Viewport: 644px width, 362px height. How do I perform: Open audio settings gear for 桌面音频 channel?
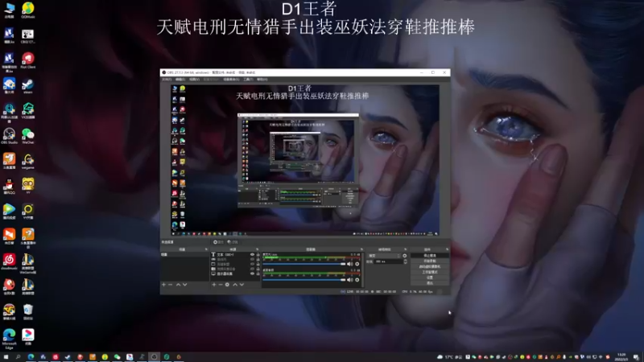pos(357,280)
